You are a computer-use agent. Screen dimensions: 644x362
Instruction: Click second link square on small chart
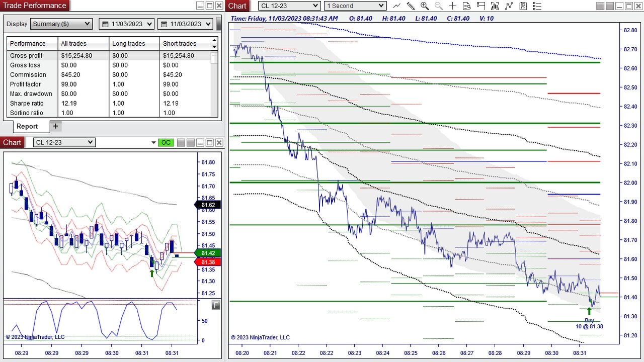click(191, 142)
